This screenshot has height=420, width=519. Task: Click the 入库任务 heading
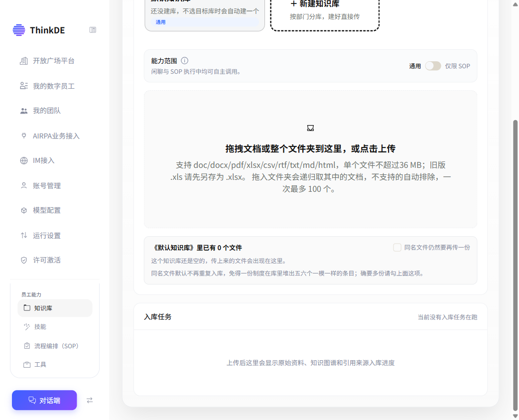pyautogui.click(x=157, y=317)
